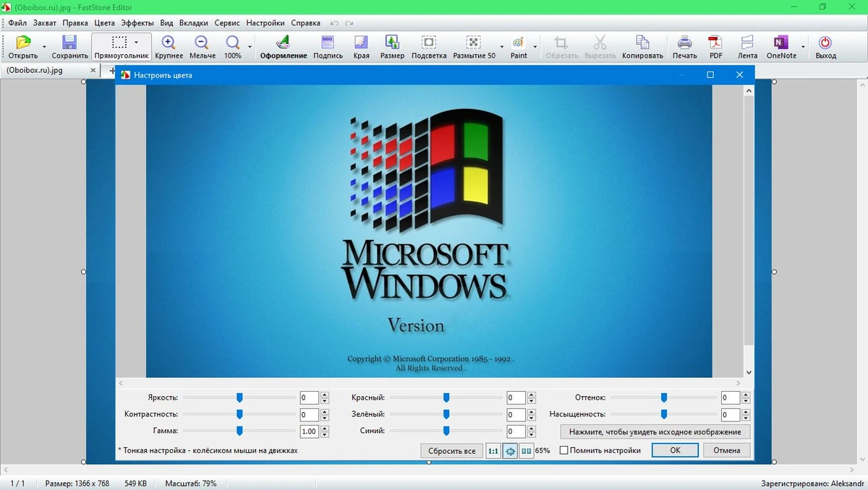Viewport: 868px width, 490px height.
Task: Open the Справка menu
Action: point(305,23)
